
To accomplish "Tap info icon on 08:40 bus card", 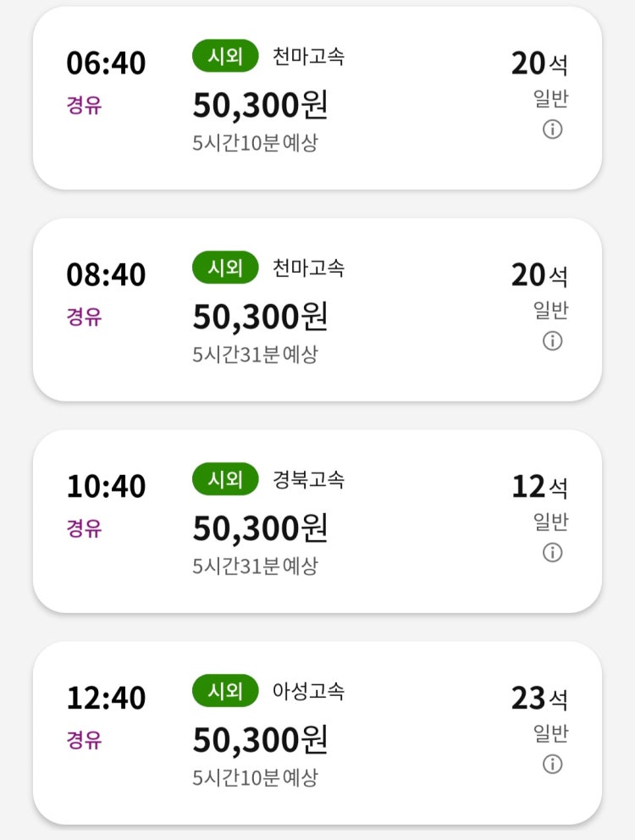I will (x=552, y=341).
